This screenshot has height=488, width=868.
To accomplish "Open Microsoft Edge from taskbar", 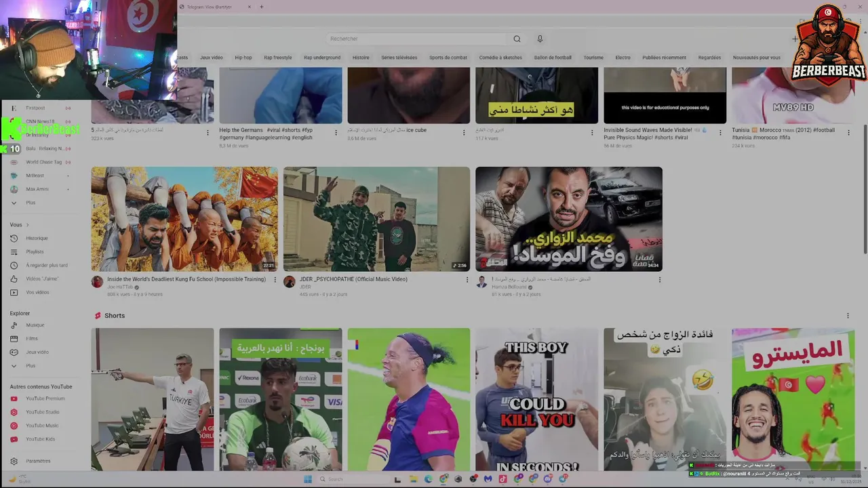I will (x=429, y=479).
